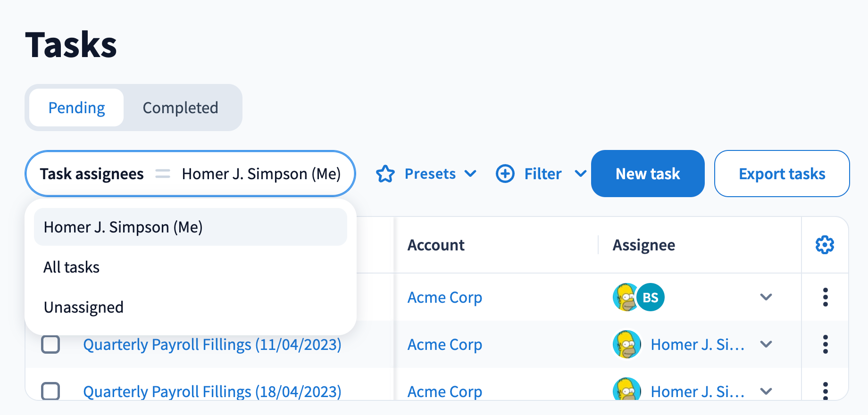Click the Export tasks button
868x415 pixels.
(x=782, y=174)
